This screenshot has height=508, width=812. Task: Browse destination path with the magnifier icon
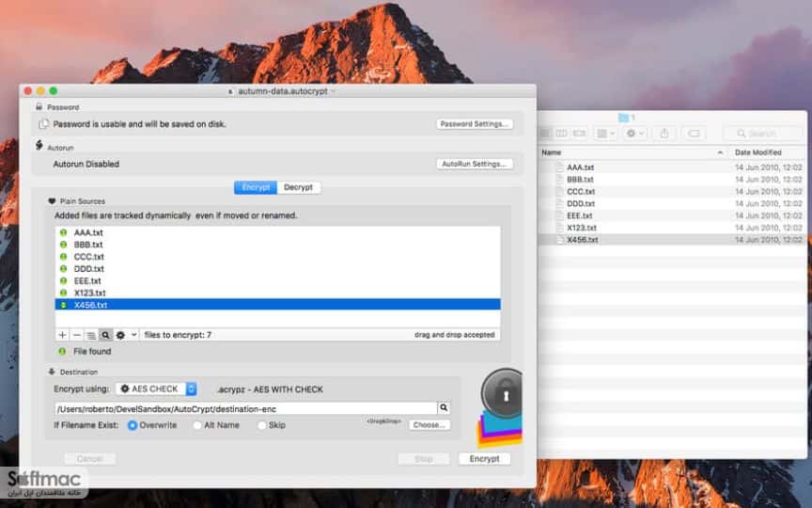444,408
